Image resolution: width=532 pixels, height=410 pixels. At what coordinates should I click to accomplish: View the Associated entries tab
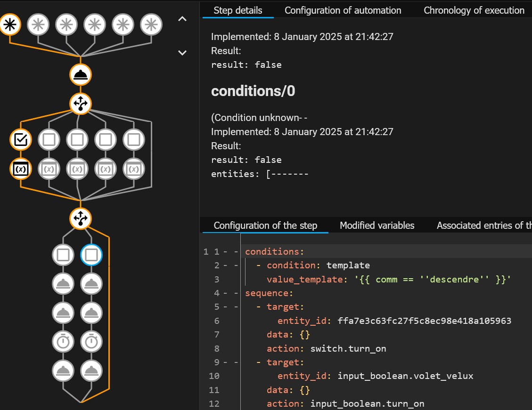[483, 225]
